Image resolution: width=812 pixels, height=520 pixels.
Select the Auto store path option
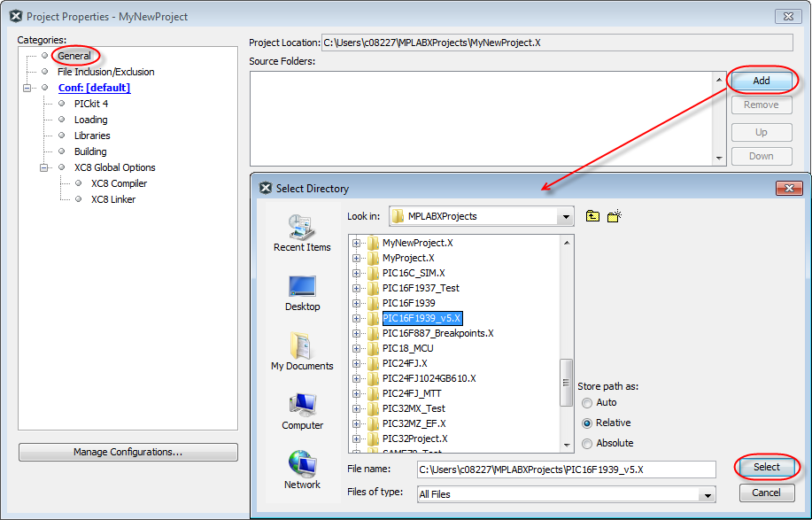pyautogui.click(x=587, y=402)
